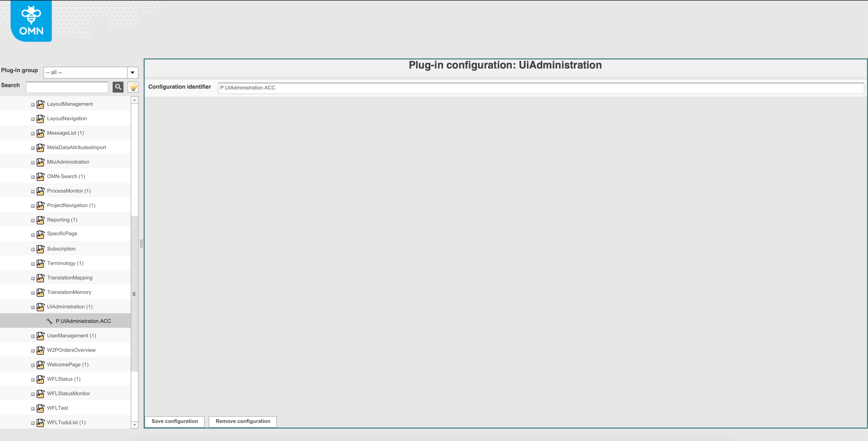Click the Configuration identifier text field
868x441 pixels.
(x=540, y=88)
